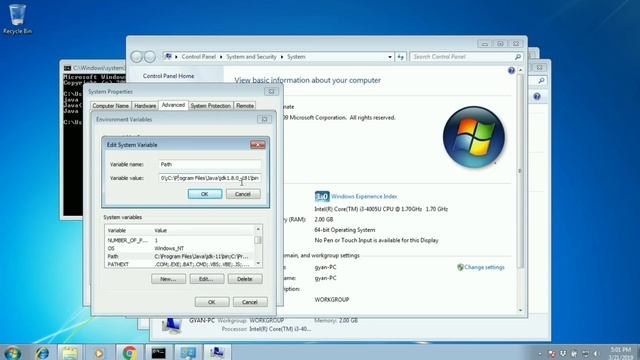Click the taskbar clock
The height and width of the screenshot is (360, 640).
pos(620,353)
